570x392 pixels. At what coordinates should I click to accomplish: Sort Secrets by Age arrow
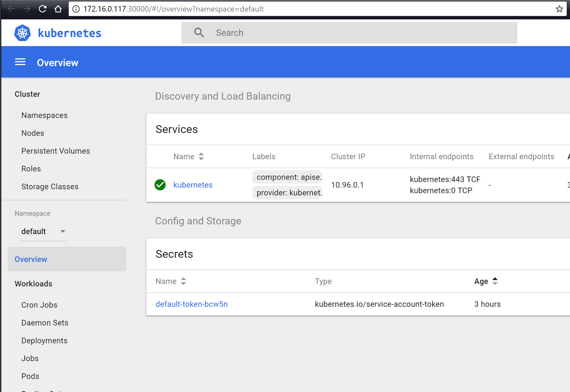[x=495, y=281]
